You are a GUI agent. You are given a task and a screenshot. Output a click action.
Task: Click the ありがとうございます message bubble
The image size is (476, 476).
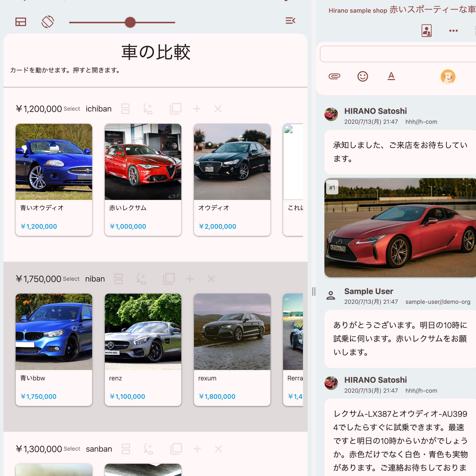tap(400, 339)
